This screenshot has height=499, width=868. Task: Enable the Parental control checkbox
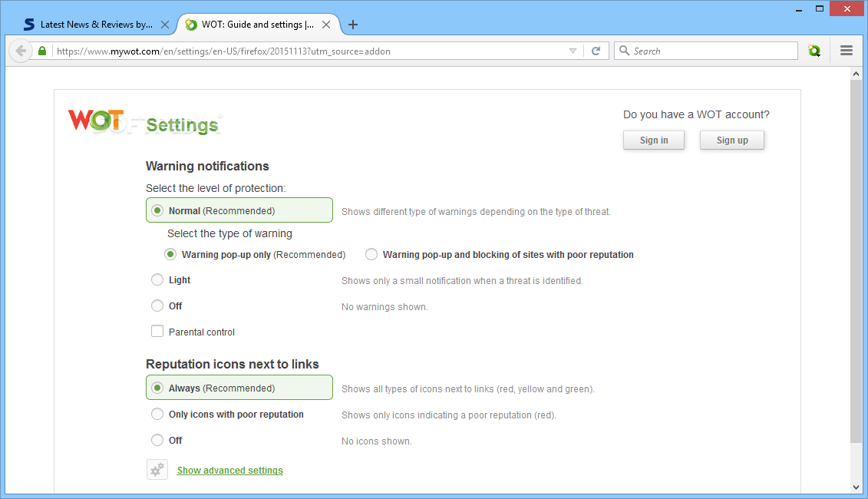pos(157,331)
